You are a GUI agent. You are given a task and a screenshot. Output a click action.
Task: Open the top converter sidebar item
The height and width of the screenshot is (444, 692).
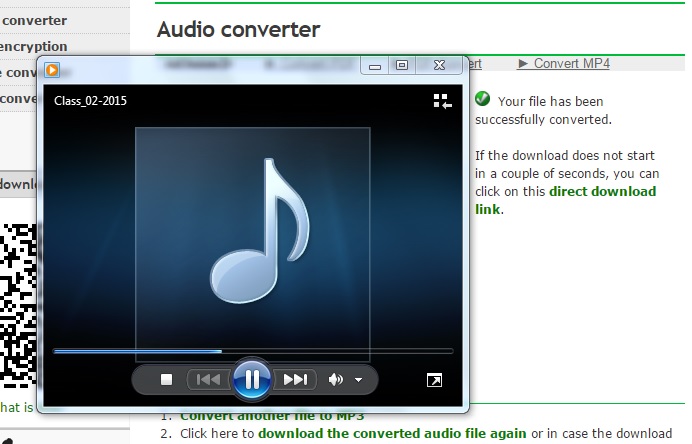click(x=34, y=21)
